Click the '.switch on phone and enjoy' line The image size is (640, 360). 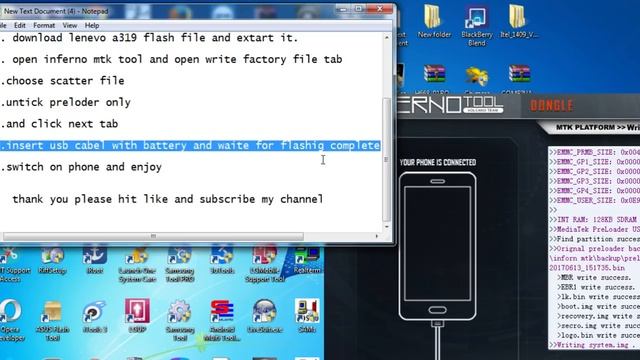[x=81, y=167]
